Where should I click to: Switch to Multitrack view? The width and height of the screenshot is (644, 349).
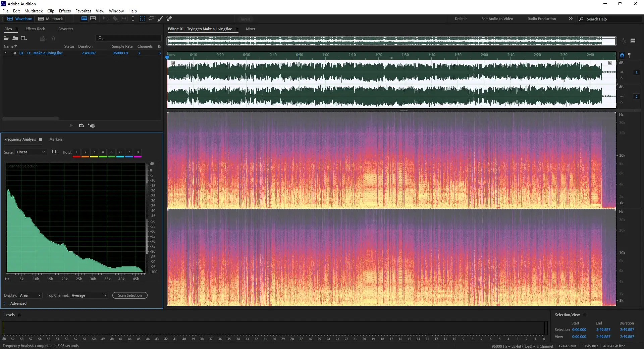tap(51, 19)
